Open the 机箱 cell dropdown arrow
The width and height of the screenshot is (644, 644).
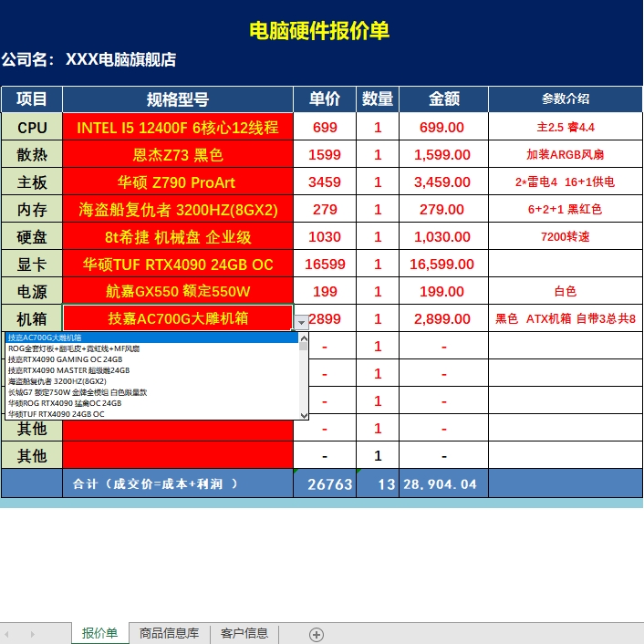click(301, 322)
